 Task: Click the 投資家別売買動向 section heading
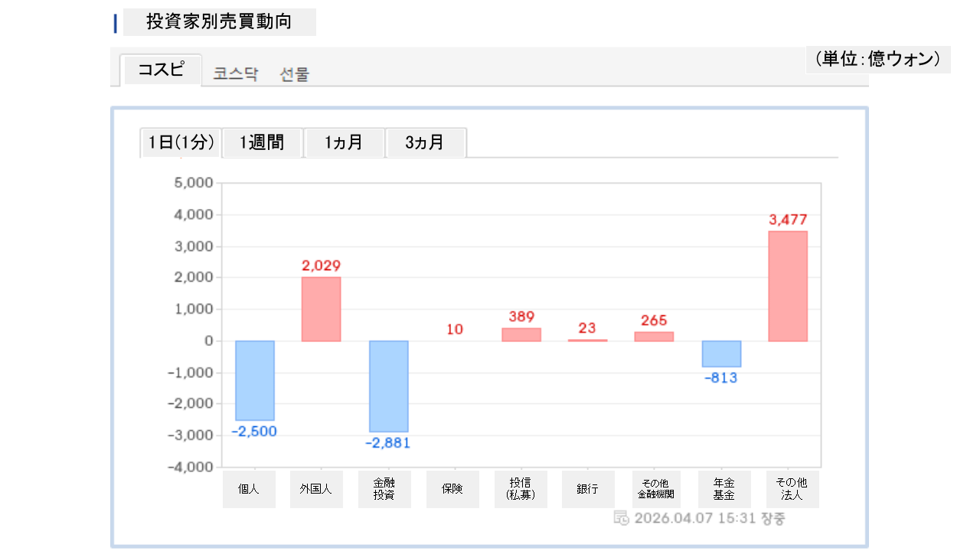pos(219,21)
